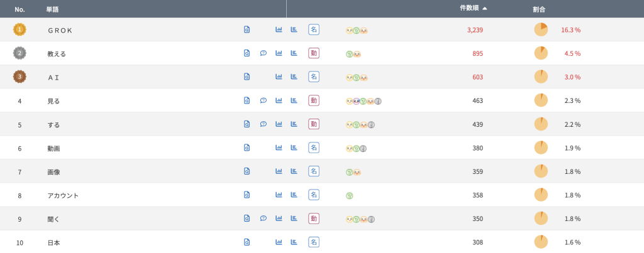Sort by 件数順 column header

(x=469, y=9)
